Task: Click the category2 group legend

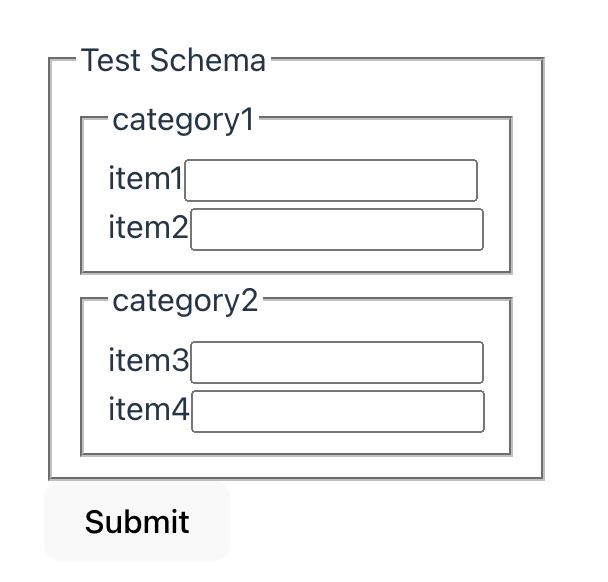Action: [x=185, y=300]
